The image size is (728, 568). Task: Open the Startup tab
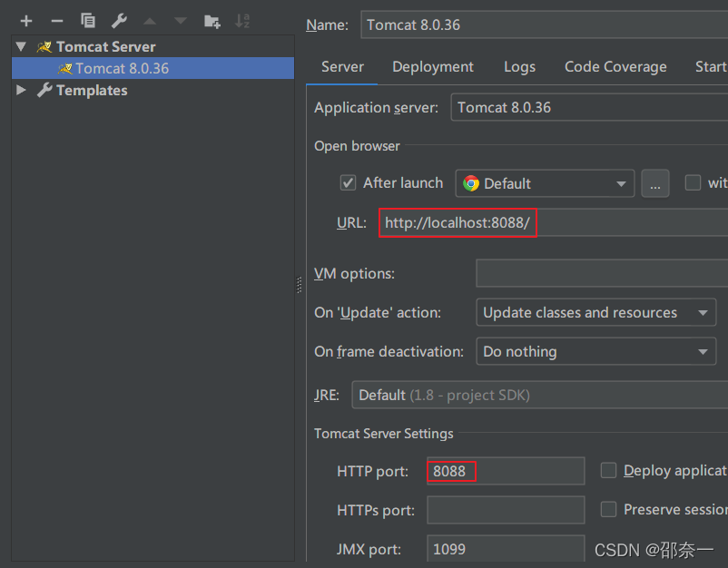712,67
